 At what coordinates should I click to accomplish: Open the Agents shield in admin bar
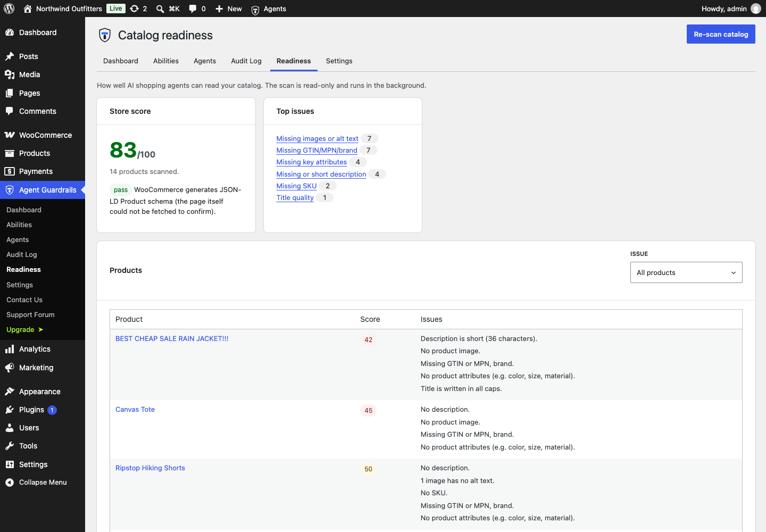pyautogui.click(x=255, y=9)
